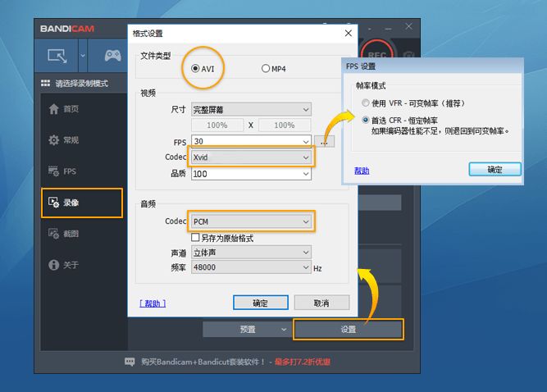Open FPS settings via the ellipsis button

click(x=324, y=141)
